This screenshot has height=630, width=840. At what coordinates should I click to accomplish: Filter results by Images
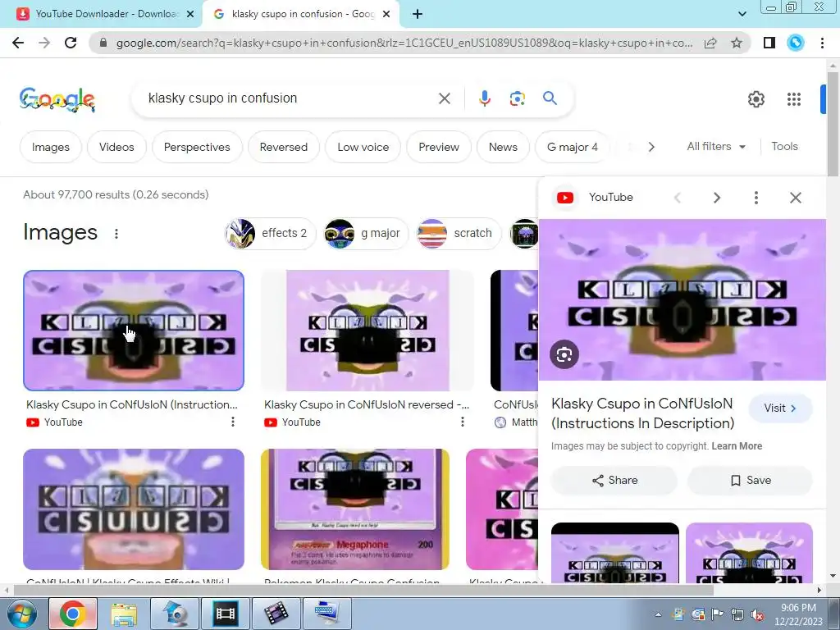[x=50, y=147]
